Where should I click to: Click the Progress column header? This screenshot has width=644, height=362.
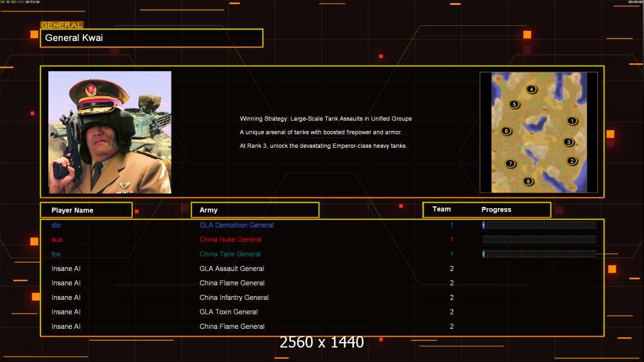coord(496,209)
